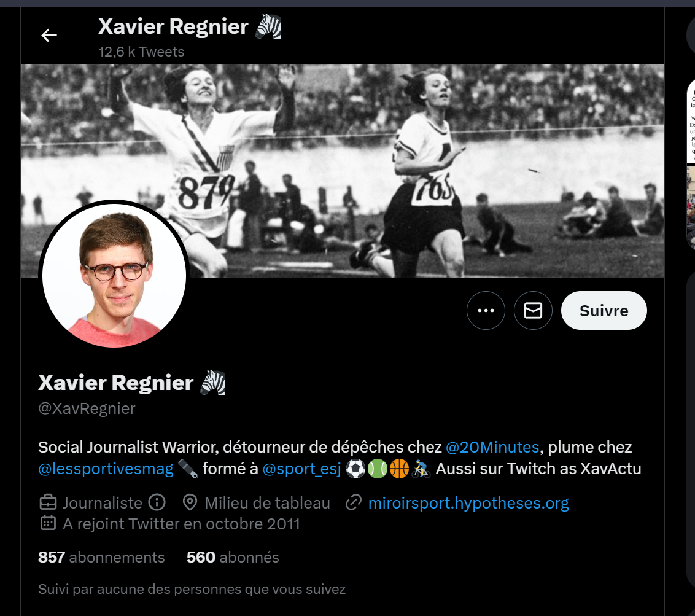Click the header name Xavier Regnier
Viewport: 695px width, 616px height.
point(173,26)
